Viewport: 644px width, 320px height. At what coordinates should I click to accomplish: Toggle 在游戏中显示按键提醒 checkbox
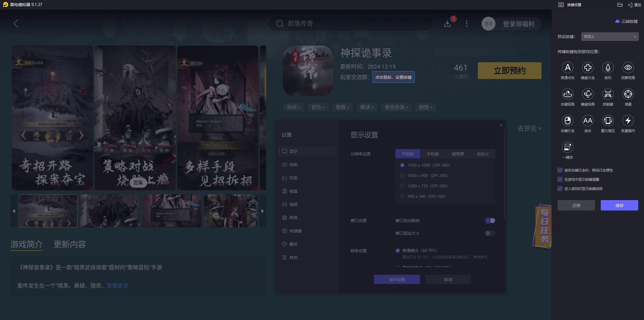[560, 179]
